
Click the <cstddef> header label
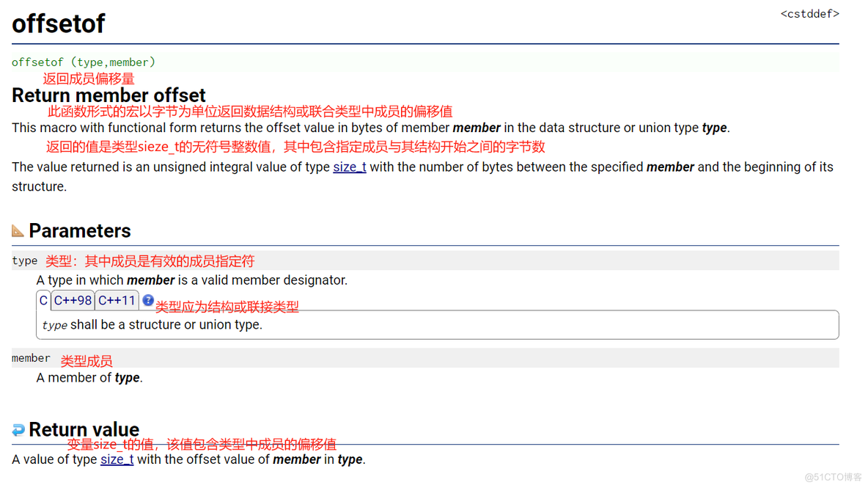(x=809, y=14)
